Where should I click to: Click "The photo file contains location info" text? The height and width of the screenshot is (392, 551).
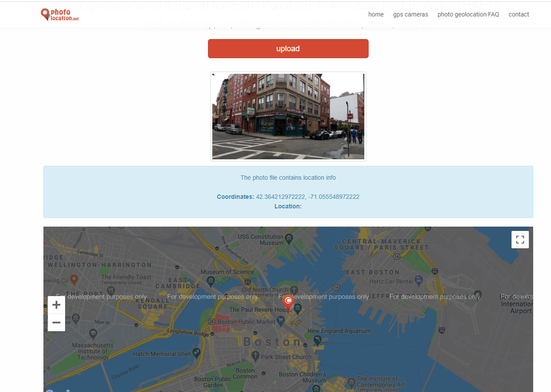pos(288,178)
